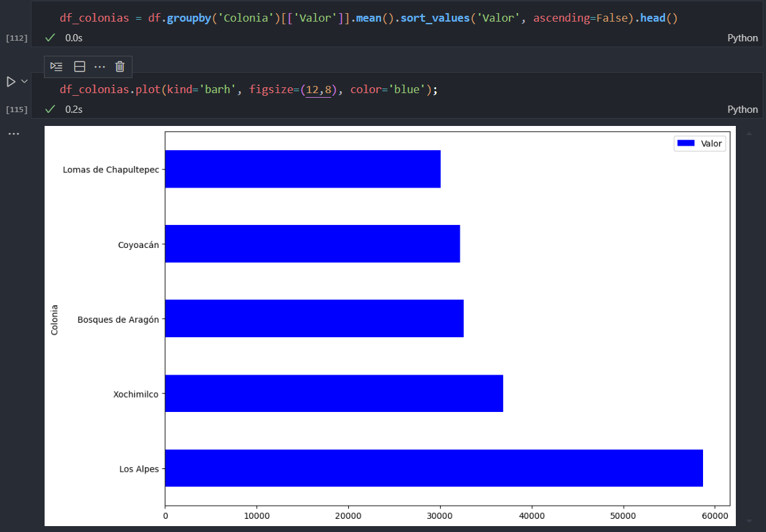Viewport: 766px width, 532px height.
Task: Click the Coyoacán axis label
Action: click(138, 245)
